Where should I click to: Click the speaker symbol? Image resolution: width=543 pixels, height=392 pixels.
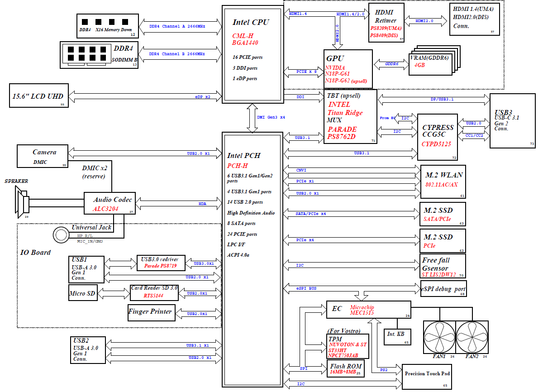click(24, 202)
